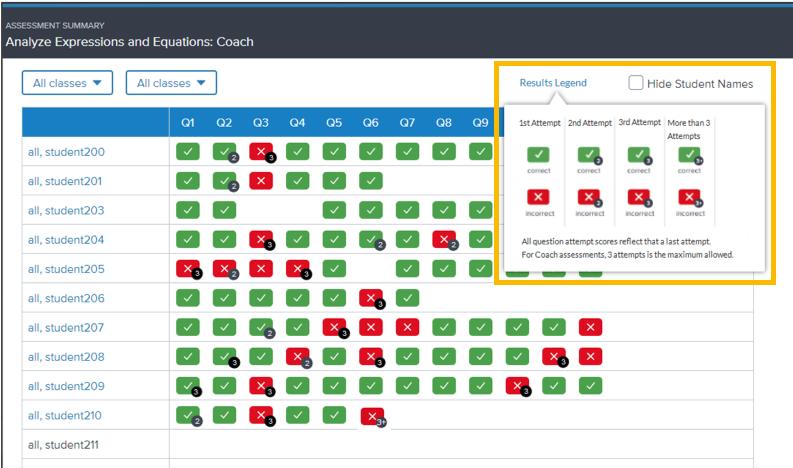Select the Q7 column header
Screen dimensions: 793x468
[407, 123]
